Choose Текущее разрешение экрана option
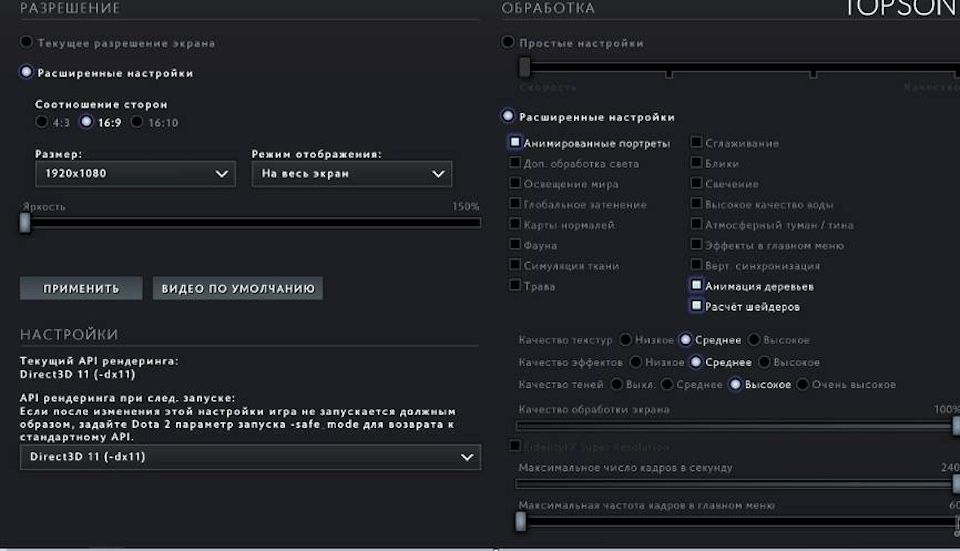The width and height of the screenshot is (960, 551). (27, 43)
